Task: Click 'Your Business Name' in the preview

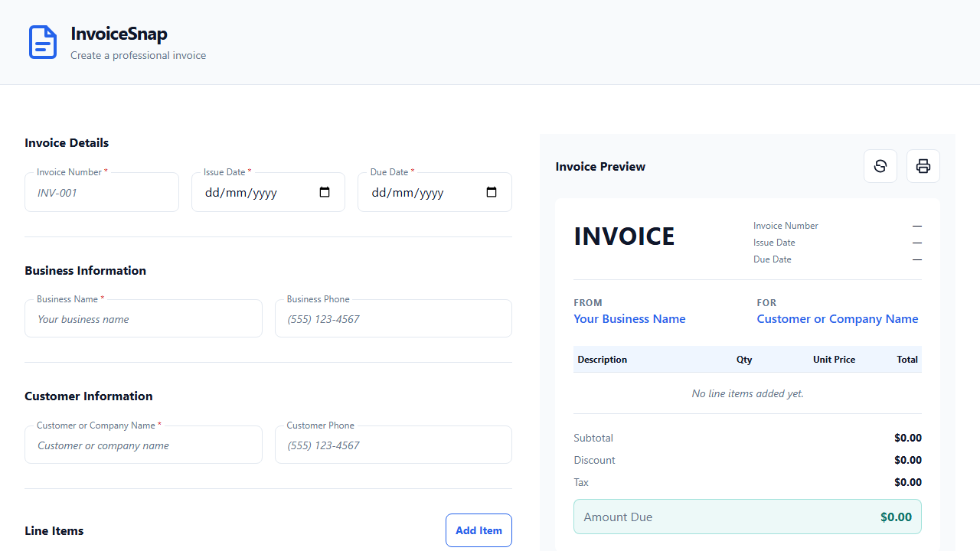Action: click(x=629, y=319)
